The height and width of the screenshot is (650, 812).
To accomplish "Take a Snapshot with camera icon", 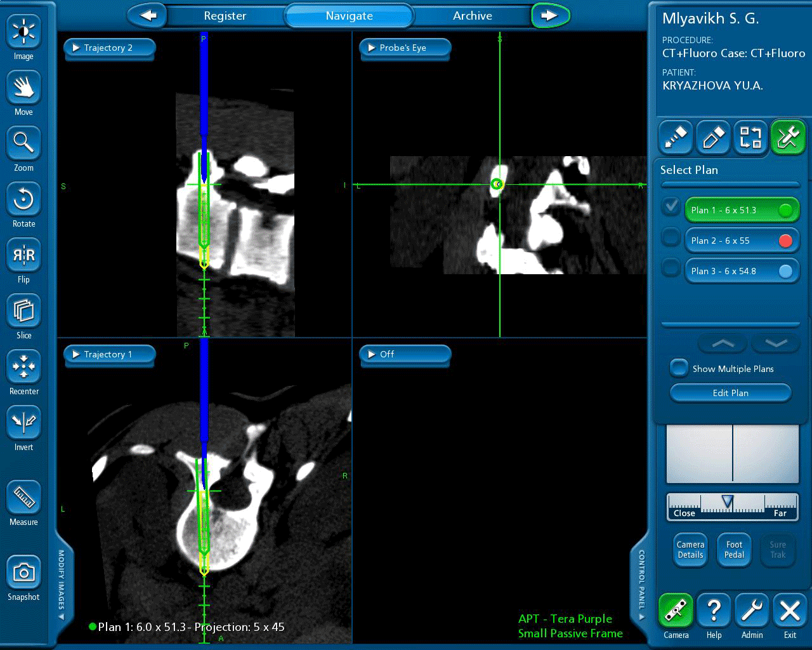I will pyautogui.click(x=23, y=573).
